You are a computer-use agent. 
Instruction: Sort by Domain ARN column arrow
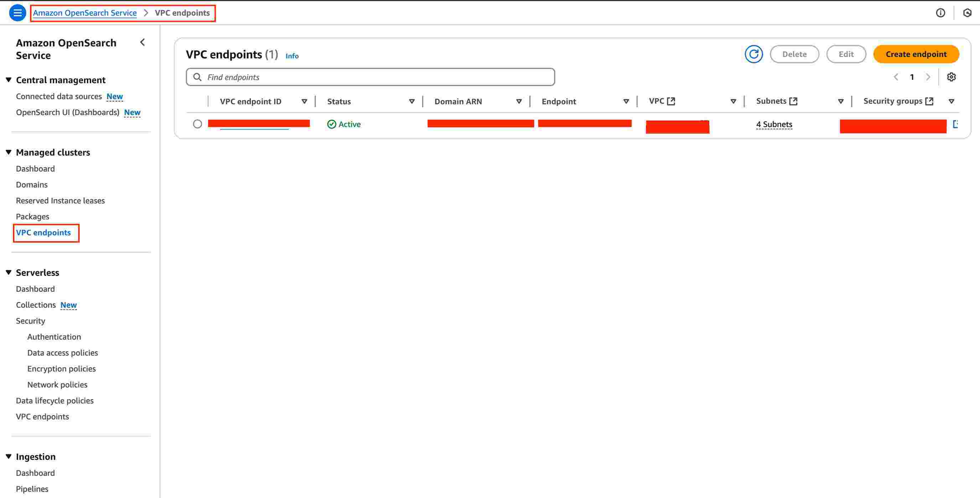[519, 102]
